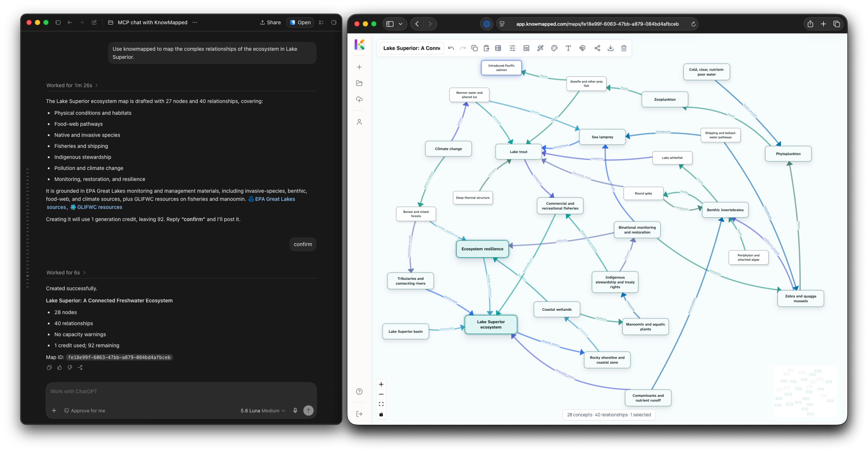The height and width of the screenshot is (452, 868).
Task: Go back in the ChatGPT window
Action: tap(70, 22)
